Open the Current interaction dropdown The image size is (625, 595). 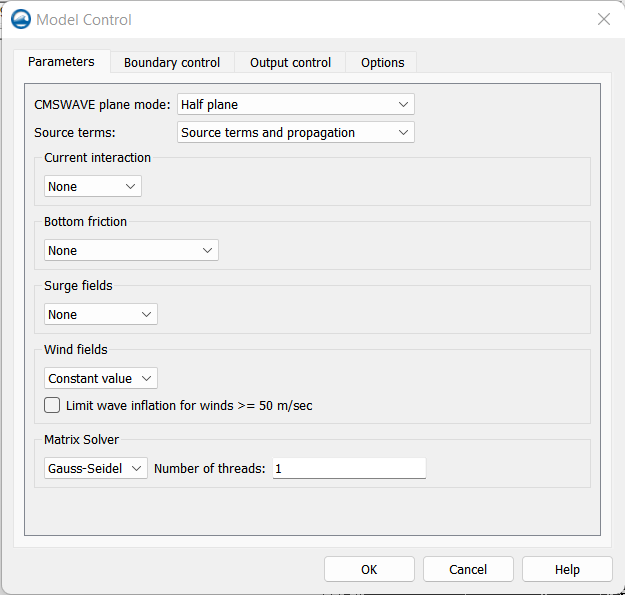click(92, 186)
